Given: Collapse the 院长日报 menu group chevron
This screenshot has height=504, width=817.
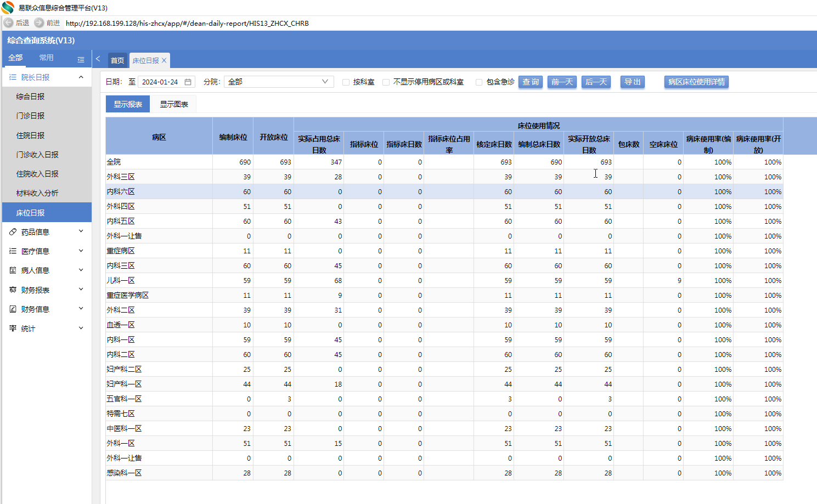Looking at the screenshot, I should click(81, 77).
